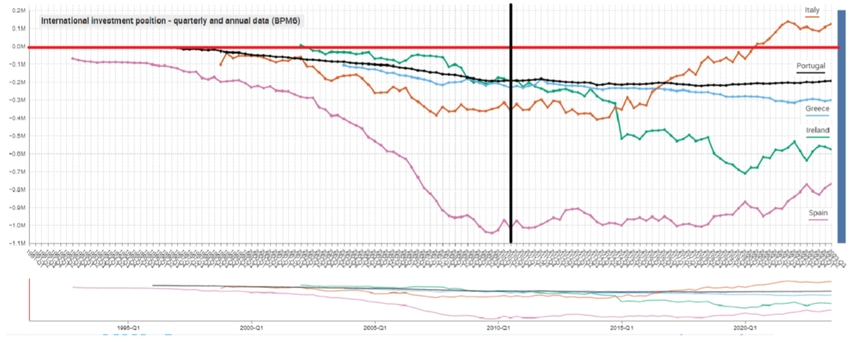Click the Ireland legend label
Screen dimensions: 868x345
(817, 130)
